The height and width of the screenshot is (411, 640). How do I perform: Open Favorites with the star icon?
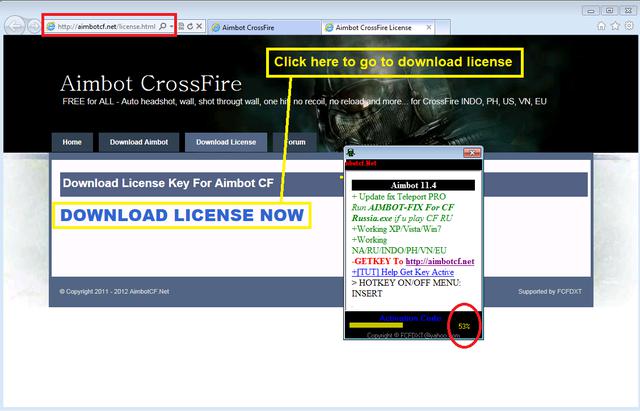tap(615, 26)
